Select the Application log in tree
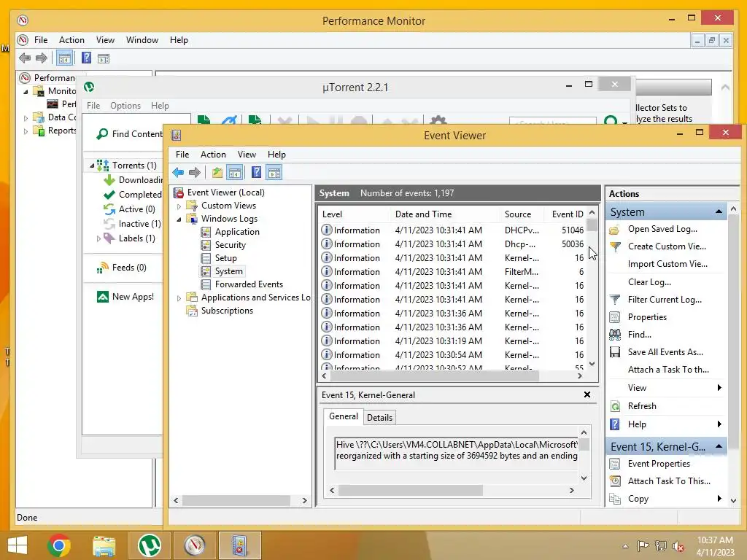The width and height of the screenshot is (747, 560). (237, 232)
